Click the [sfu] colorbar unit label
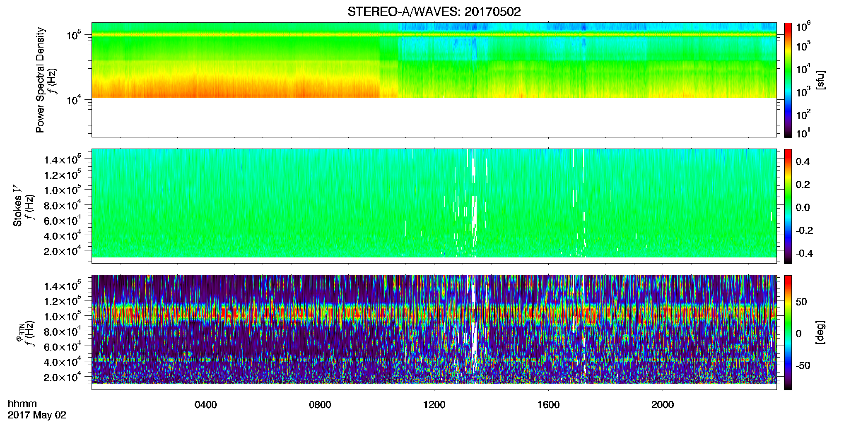This screenshot has width=868, height=447. pos(820,80)
